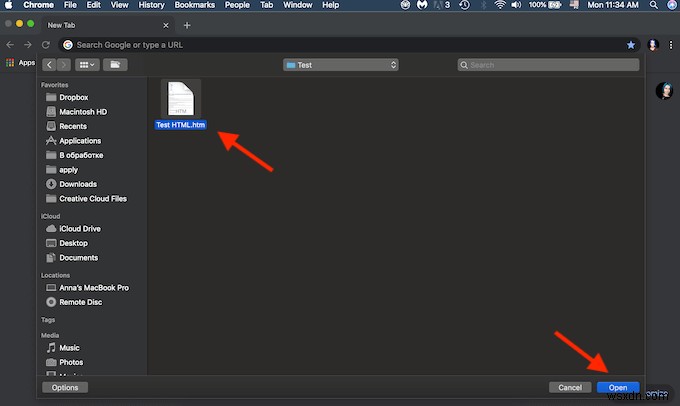Screen dimensions: 680x406
Task: Click the Dropbox folder icon
Action: click(51, 97)
